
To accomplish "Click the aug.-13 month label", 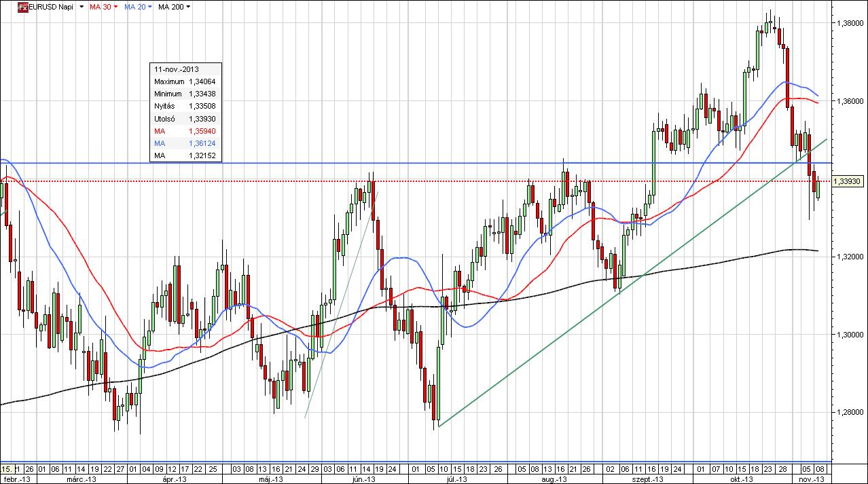I will point(554,479).
